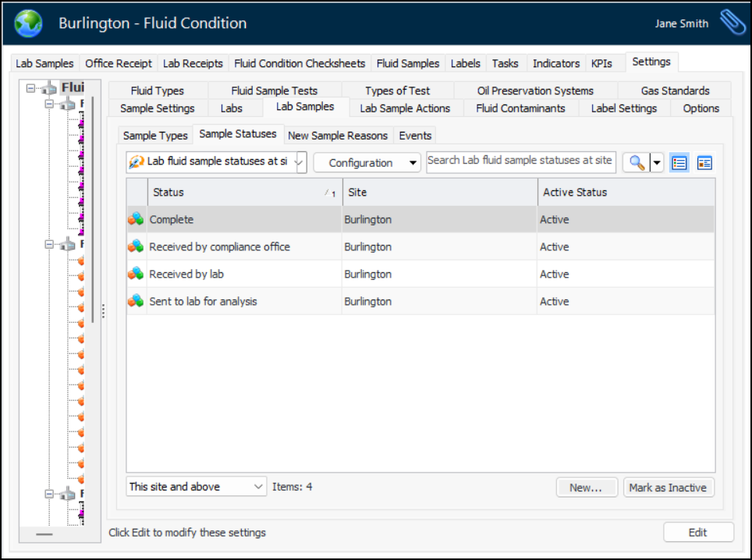Open the New Sample Reasons tab
This screenshot has height=560, width=752.
338,136
